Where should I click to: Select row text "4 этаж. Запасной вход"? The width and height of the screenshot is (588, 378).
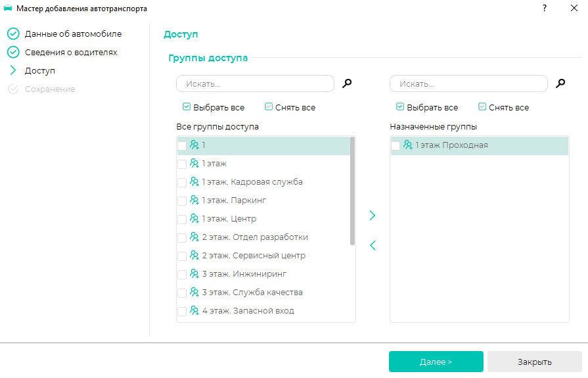coord(248,310)
